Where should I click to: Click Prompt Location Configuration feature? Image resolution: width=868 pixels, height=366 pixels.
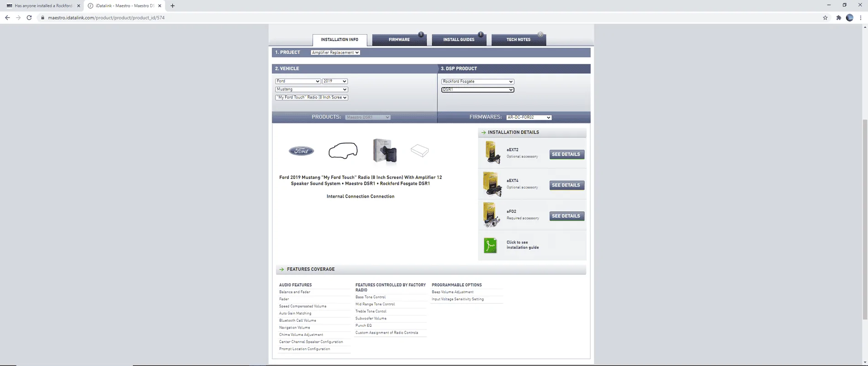[304, 349]
